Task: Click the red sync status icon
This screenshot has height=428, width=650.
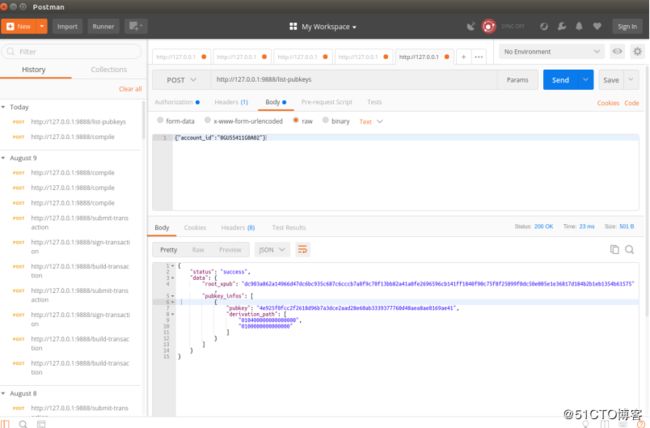Action: [489, 27]
